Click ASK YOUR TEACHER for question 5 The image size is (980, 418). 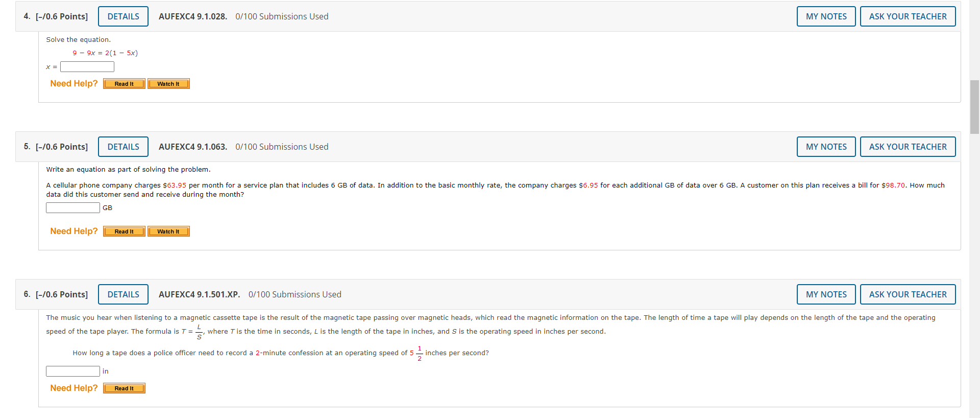coord(908,147)
